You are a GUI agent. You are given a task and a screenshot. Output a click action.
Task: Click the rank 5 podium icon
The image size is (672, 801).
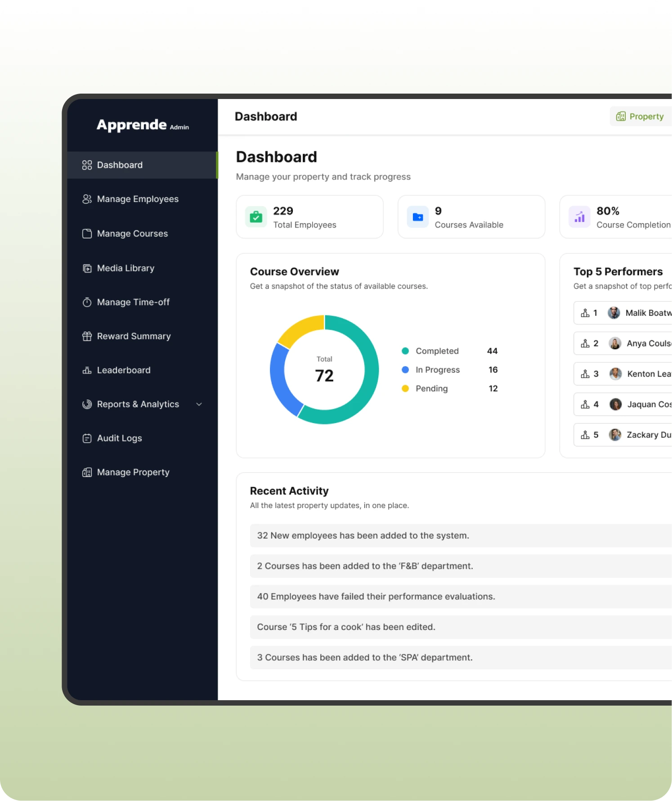coord(585,435)
